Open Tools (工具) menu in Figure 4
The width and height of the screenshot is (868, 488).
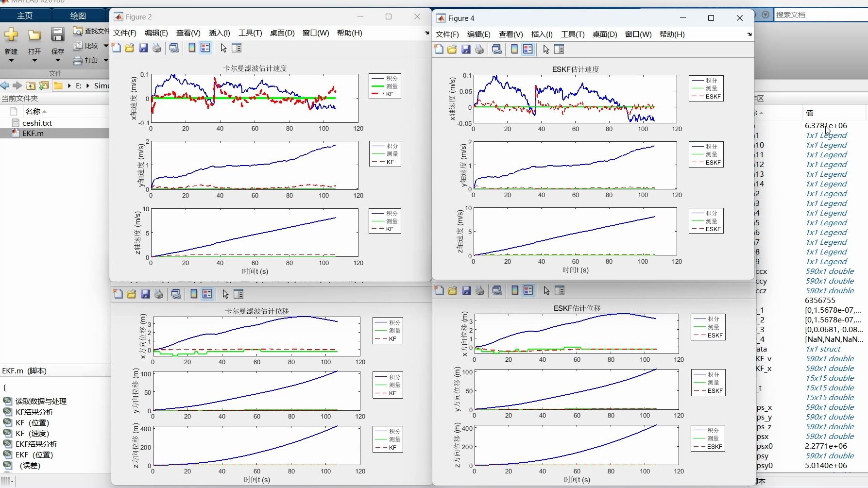(x=573, y=34)
